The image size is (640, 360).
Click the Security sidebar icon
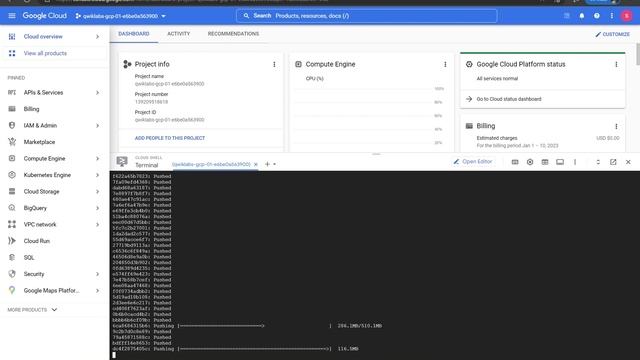point(12,274)
